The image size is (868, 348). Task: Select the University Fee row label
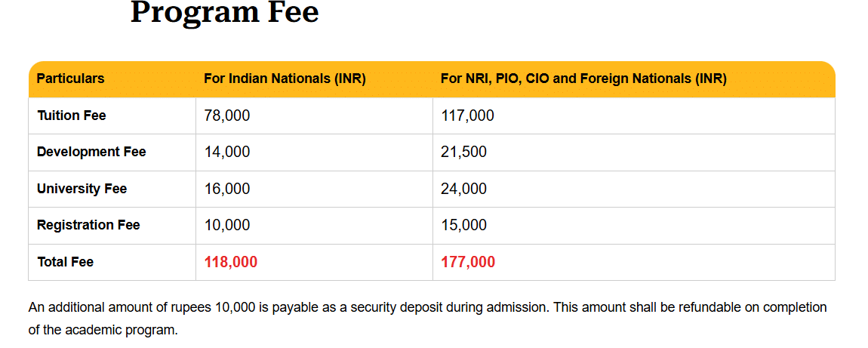[x=82, y=189]
